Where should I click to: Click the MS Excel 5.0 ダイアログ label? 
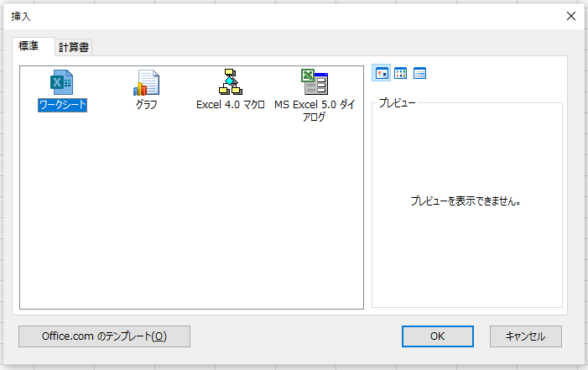315,111
